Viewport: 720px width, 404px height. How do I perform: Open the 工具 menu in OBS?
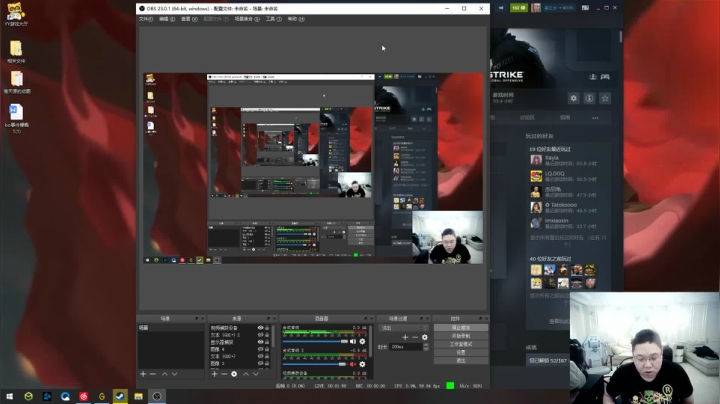click(x=274, y=19)
